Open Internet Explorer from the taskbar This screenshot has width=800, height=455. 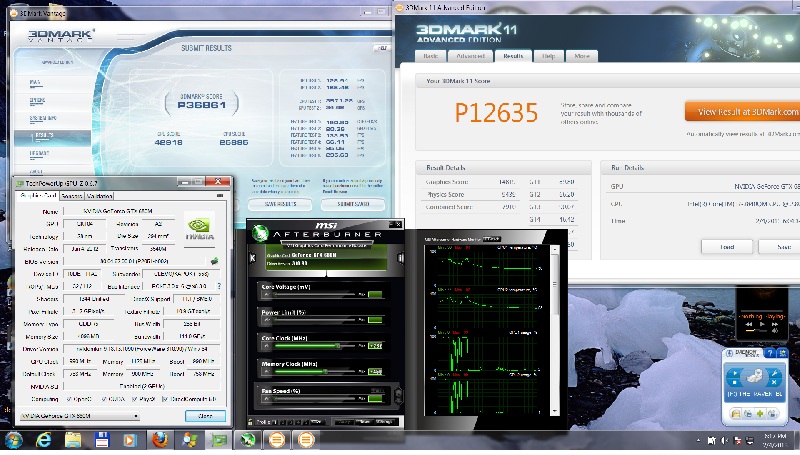tap(44, 439)
